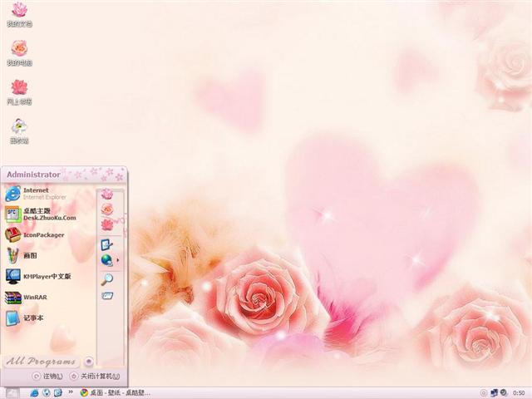532x399 pixels.
Task: Click the magnifier Search icon in Start menu
Action: click(x=106, y=279)
